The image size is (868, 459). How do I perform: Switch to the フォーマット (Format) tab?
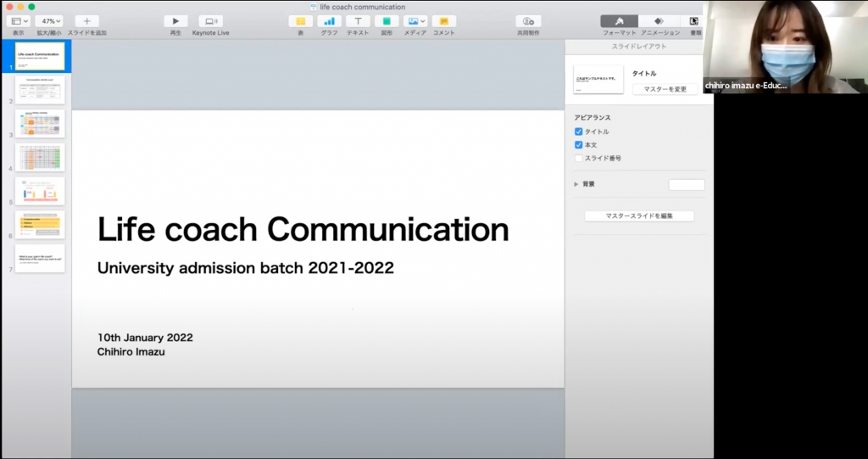coord(620,21)
